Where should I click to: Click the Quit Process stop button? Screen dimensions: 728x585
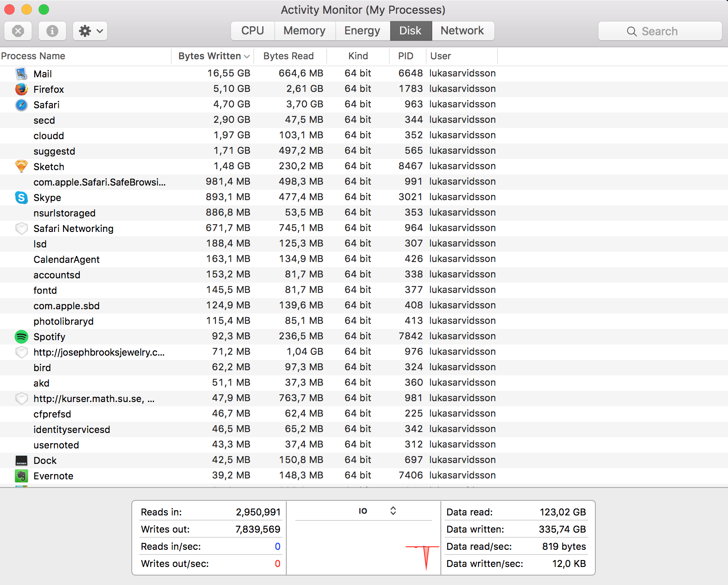point(18,31)
